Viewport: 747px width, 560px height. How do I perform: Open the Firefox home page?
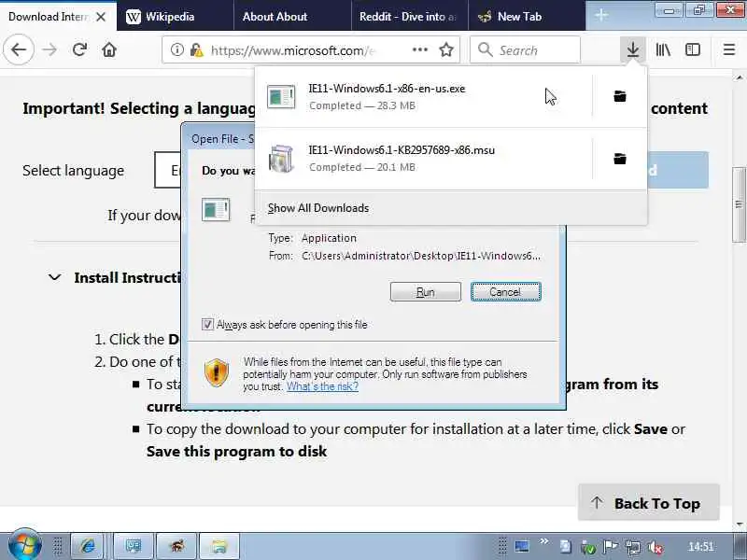pyautogui.click(x=109, y=49)
